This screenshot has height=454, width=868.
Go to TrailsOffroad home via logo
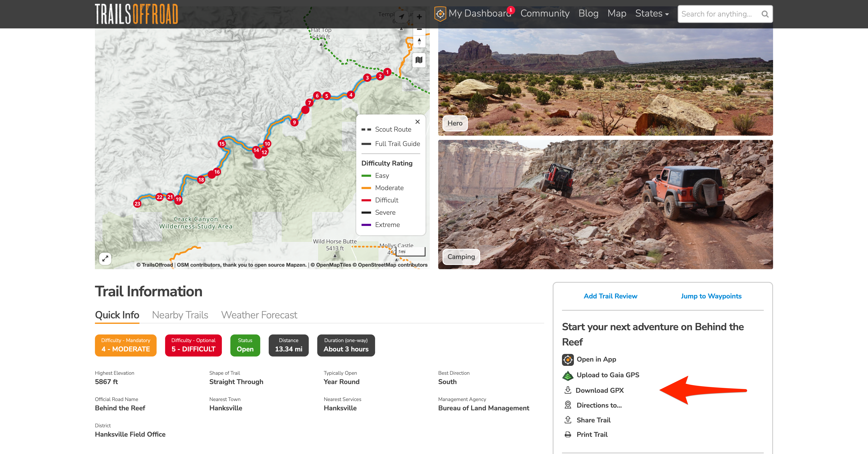[x=136, y=14]
